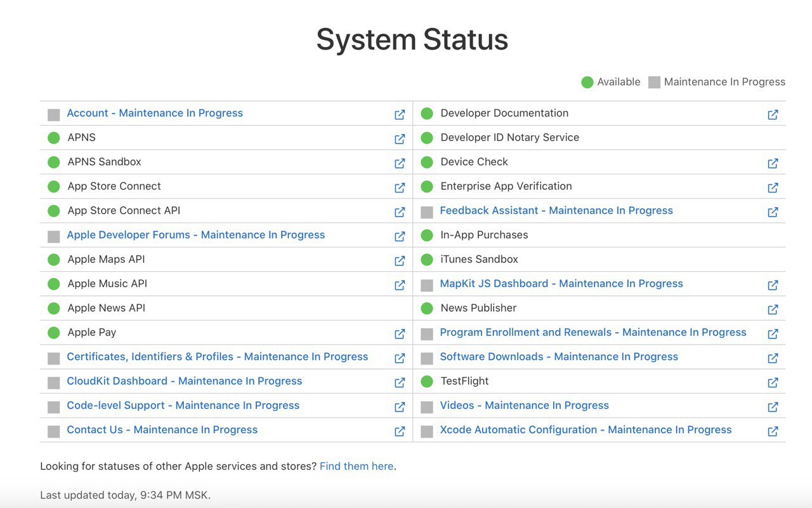Open external link icon for APNS Sandbox
Viewport: 812px width, 508px height.
[x=400, y=163]
